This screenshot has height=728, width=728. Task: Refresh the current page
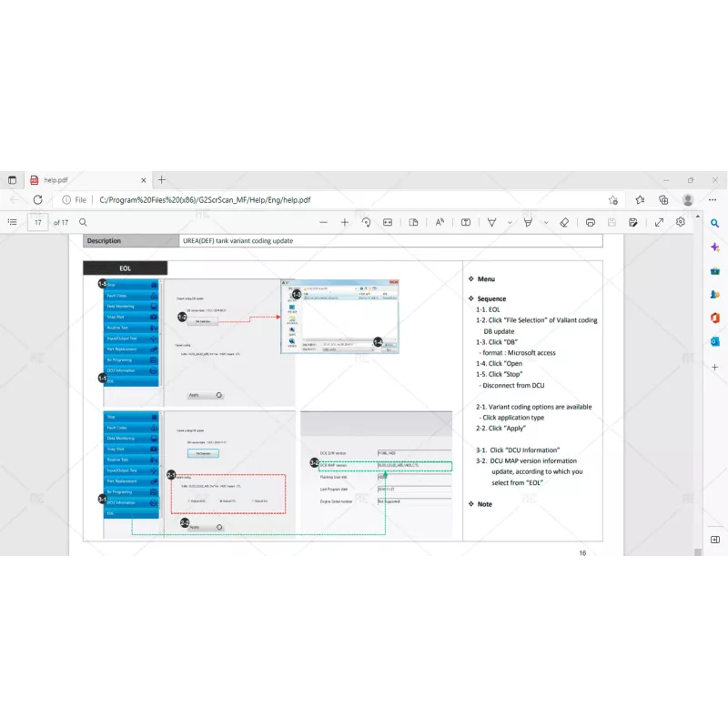coord(37,200)
